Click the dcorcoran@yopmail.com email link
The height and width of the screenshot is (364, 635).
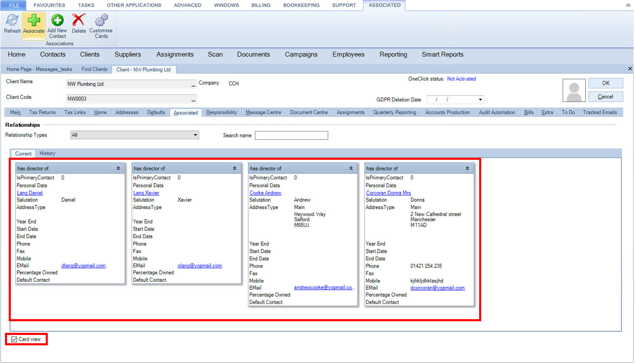(438, 288)
